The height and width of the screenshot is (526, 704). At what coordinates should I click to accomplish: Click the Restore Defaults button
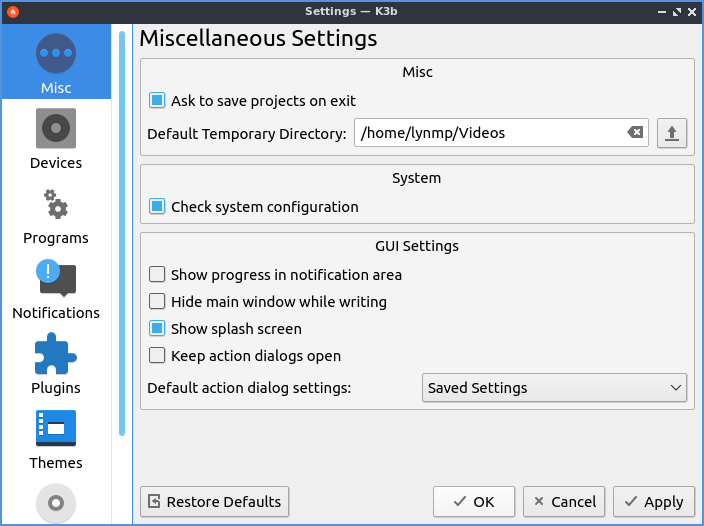(215, 502)
